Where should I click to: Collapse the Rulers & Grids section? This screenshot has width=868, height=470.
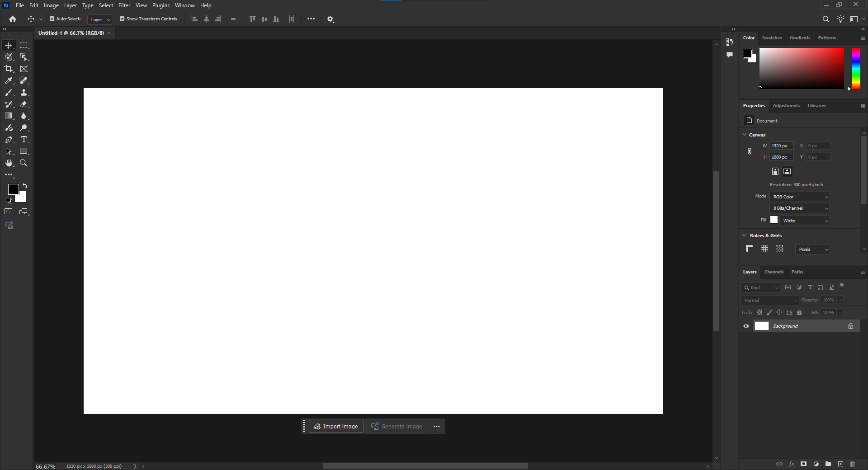point(744,235)
